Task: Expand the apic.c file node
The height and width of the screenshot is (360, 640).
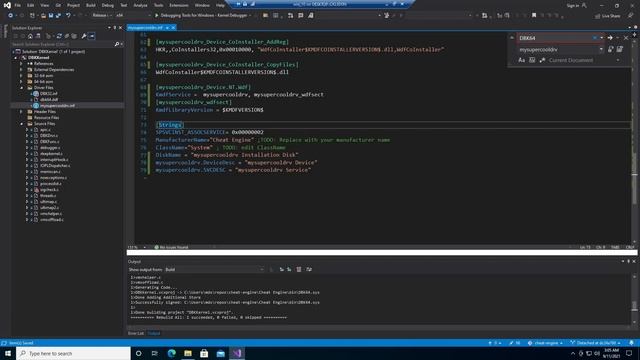Action: [x=27, y=130]
